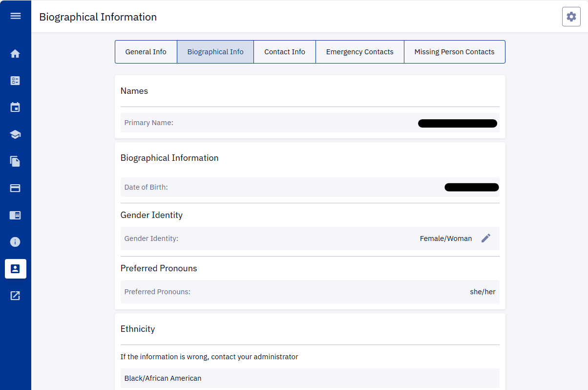Open the info circle icon in sidebar

pyautogui.click(x=15, y=242)
